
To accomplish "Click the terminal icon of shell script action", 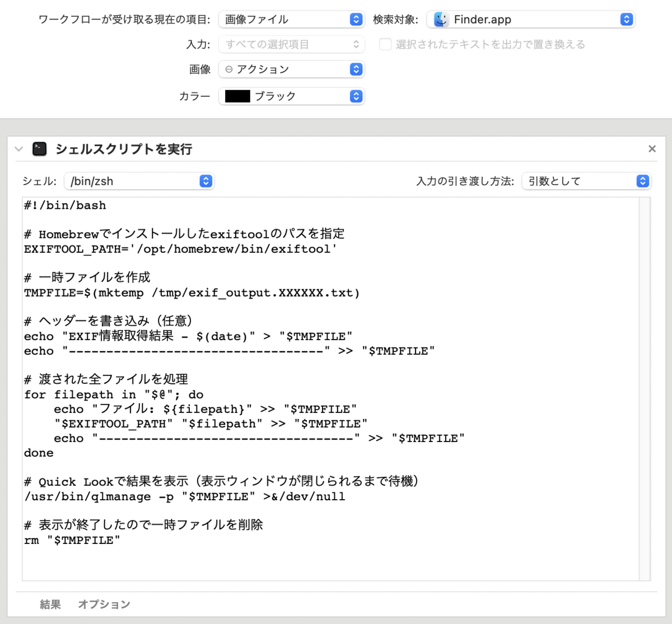I will point(40,149).
